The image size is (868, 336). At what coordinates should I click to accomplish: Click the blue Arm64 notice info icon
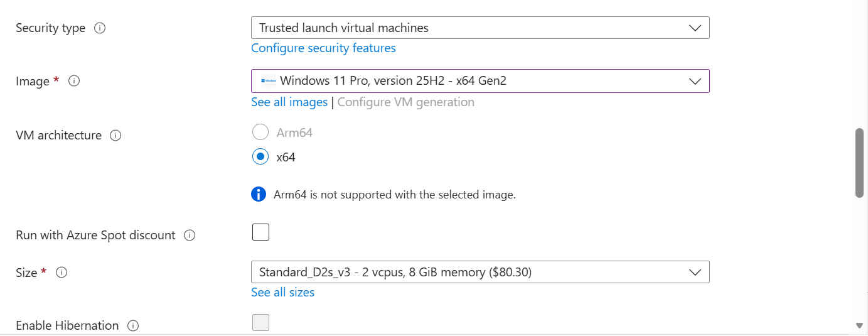(x=259, y=195)
